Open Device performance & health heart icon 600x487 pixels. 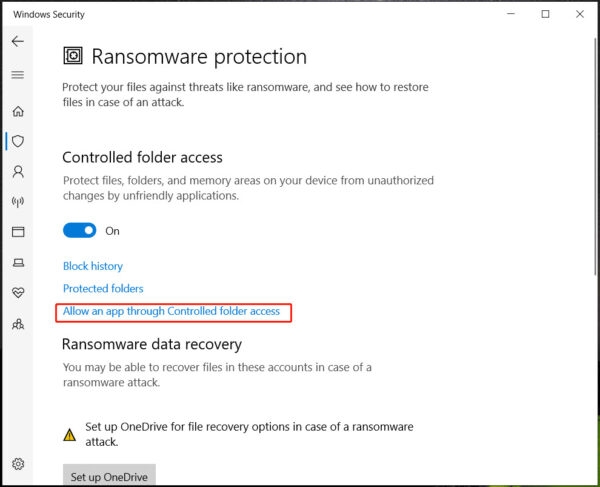[17, 293]
